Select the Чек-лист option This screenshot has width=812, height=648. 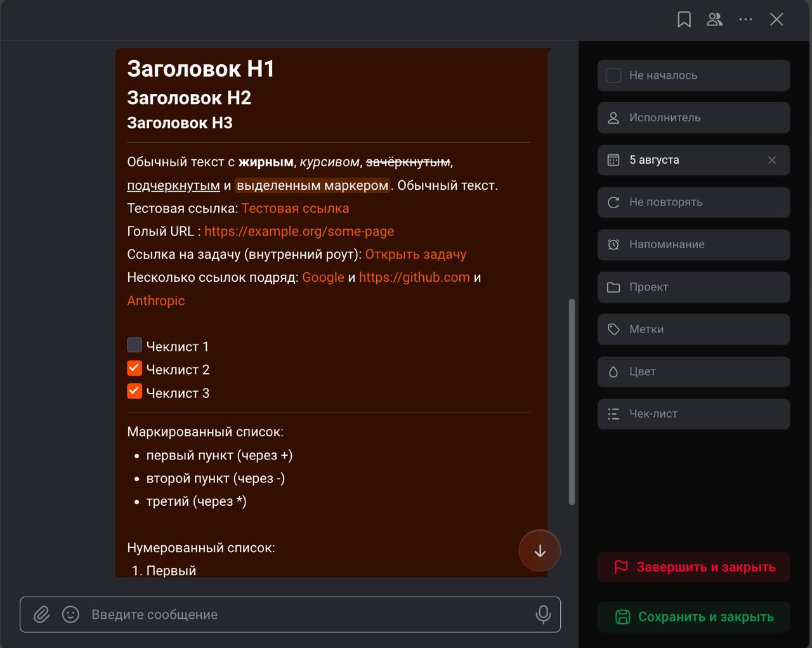click(x=693, y=414)
